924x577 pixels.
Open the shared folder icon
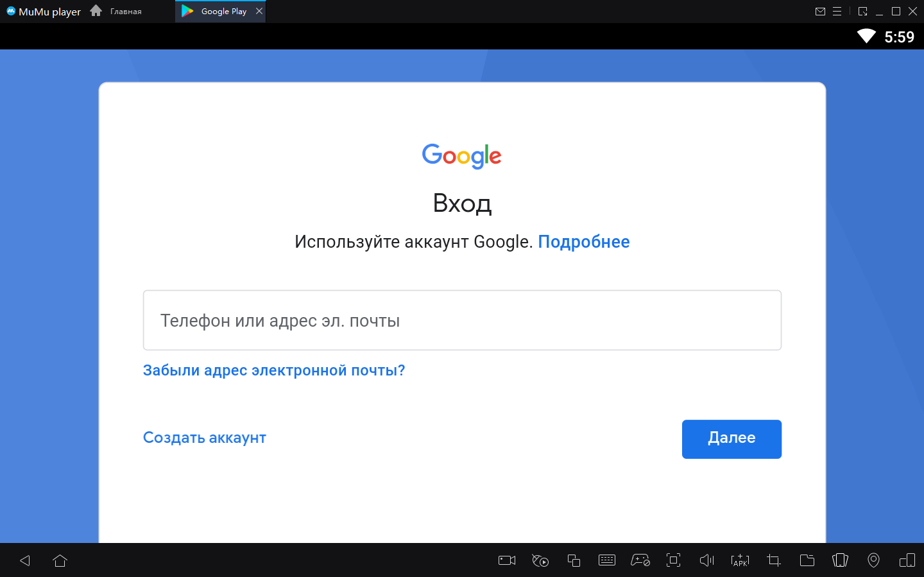(807, 560)
